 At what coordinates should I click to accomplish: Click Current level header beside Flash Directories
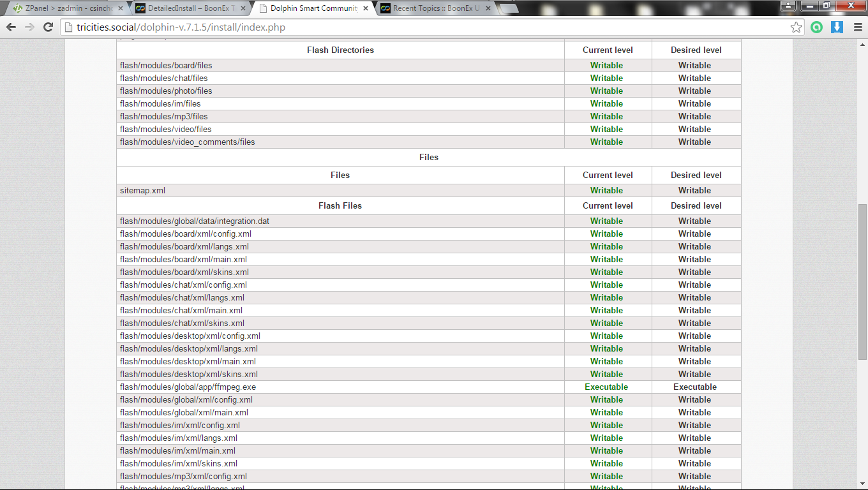pyautogui.click(x=608, y=50)
